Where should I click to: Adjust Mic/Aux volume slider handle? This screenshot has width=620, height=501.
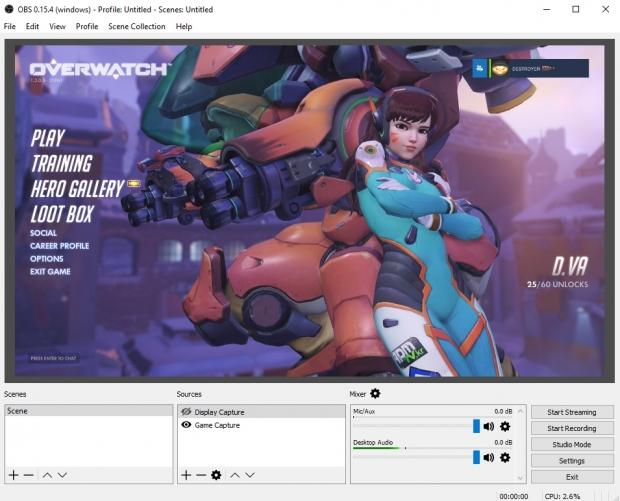[x=476, y=426]
